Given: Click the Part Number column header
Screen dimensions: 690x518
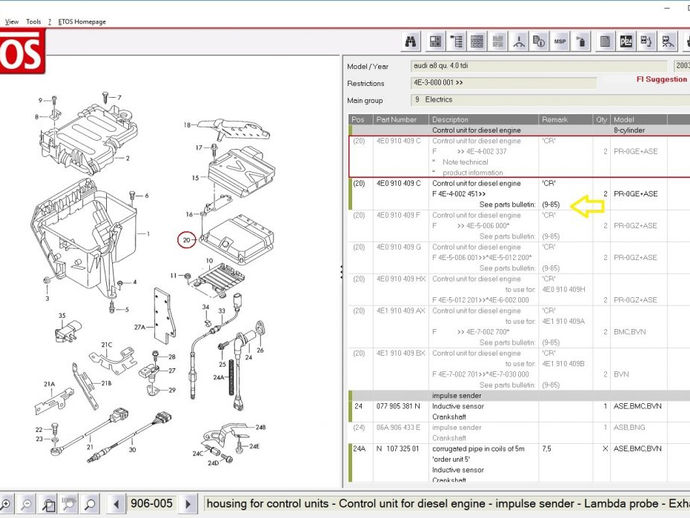Looking at the screenshot, I should [401, 119].
